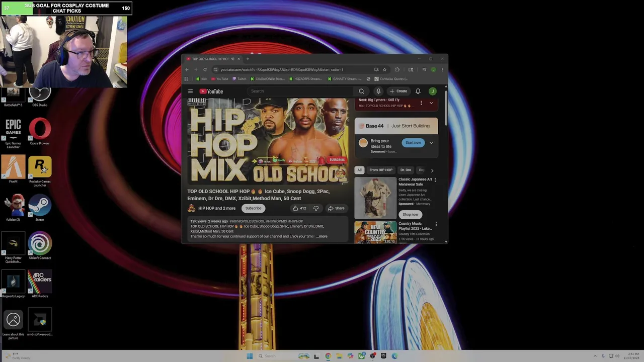Open Chrome extensions puzzle icon
644x362 pixels.
coord(397,69)
